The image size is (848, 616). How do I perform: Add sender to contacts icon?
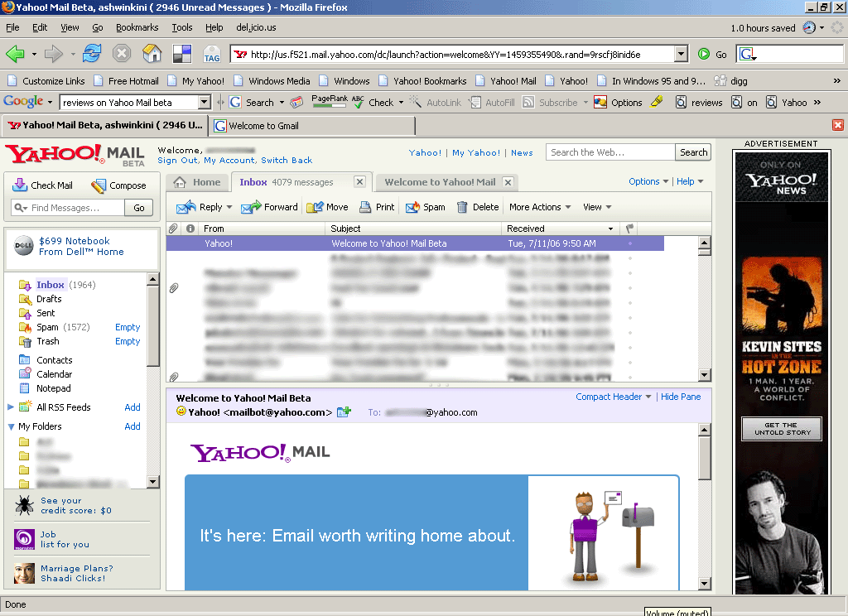[344, 412]
